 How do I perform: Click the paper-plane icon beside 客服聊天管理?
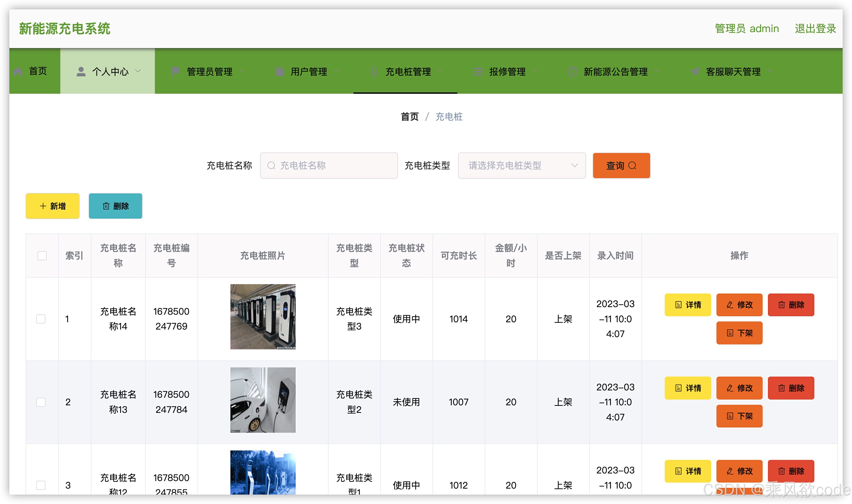pos(695,71)
